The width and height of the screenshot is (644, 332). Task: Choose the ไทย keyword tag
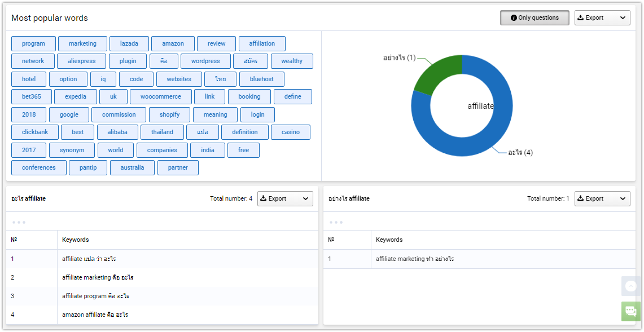pyautogui.click(x=221, y=79)
